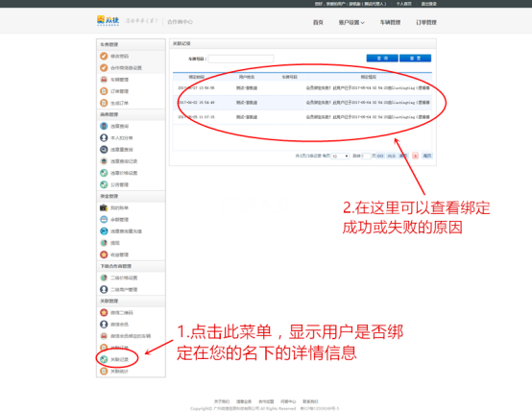The height and width of the screenshot is (411, 532).
Task: Open 生成订单 in the sidebar
Action: 114,103
